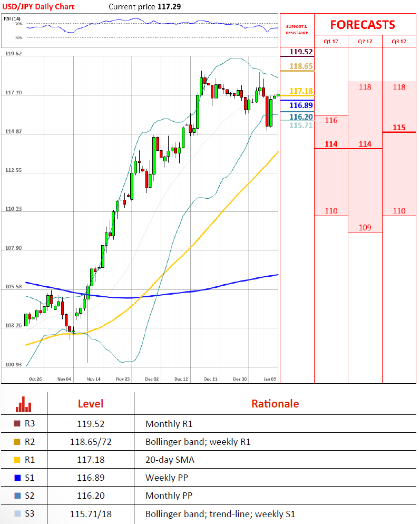Click the R3 row label
This screenshot has height=524, width=420.
click(x=30, y=423)
